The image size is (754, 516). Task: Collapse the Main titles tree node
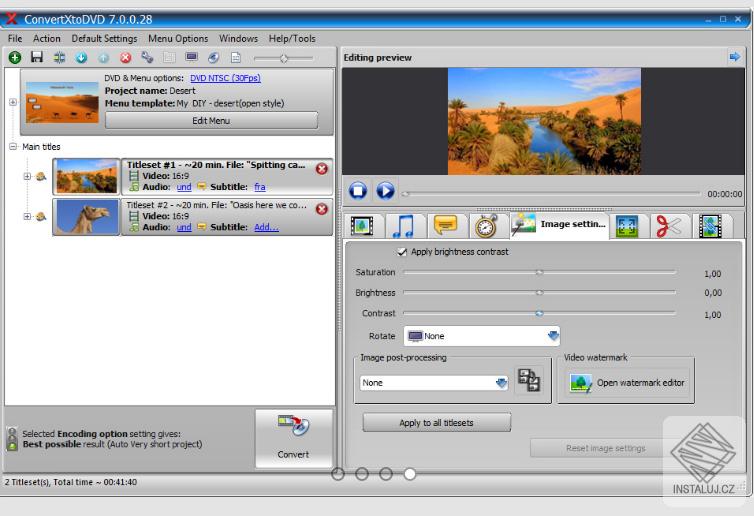pyautogui.click(x=13, y=146)
